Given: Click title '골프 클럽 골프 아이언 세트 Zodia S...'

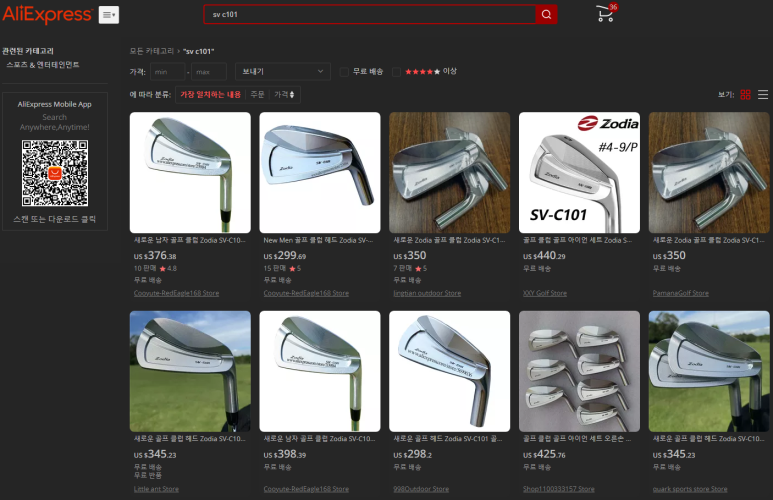Looking at the screenshot, I should (577, 240).
